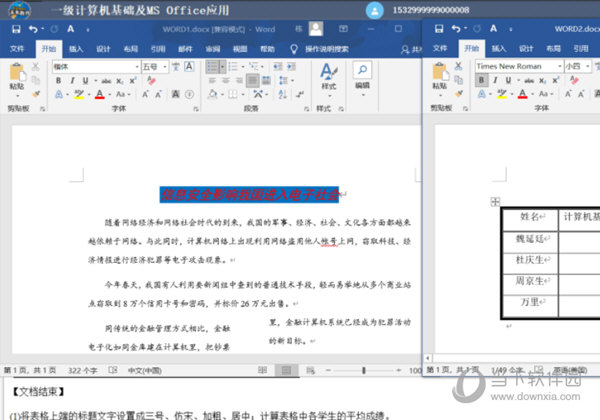Image resolution: width=600 pixels, height=420 pixels.
Task: Click selected red title in WORD1 document
Action: point(249,195)
